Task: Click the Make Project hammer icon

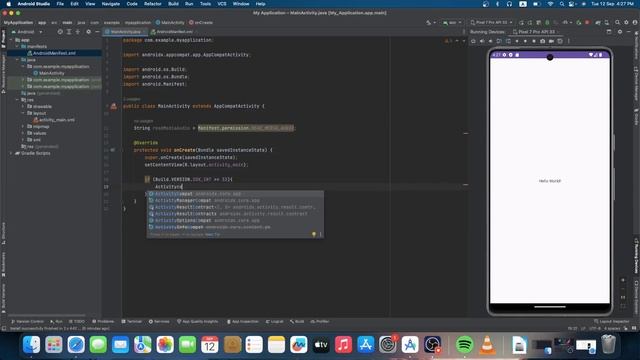Action: (429, 22)
